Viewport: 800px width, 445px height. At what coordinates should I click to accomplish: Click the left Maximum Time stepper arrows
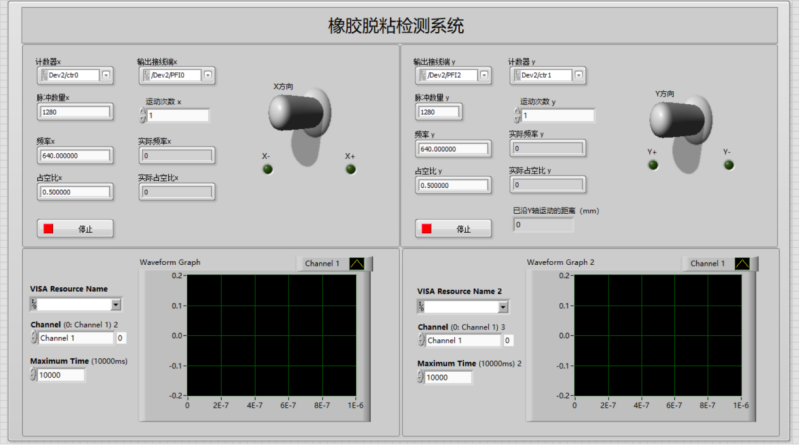coord(33,375)
